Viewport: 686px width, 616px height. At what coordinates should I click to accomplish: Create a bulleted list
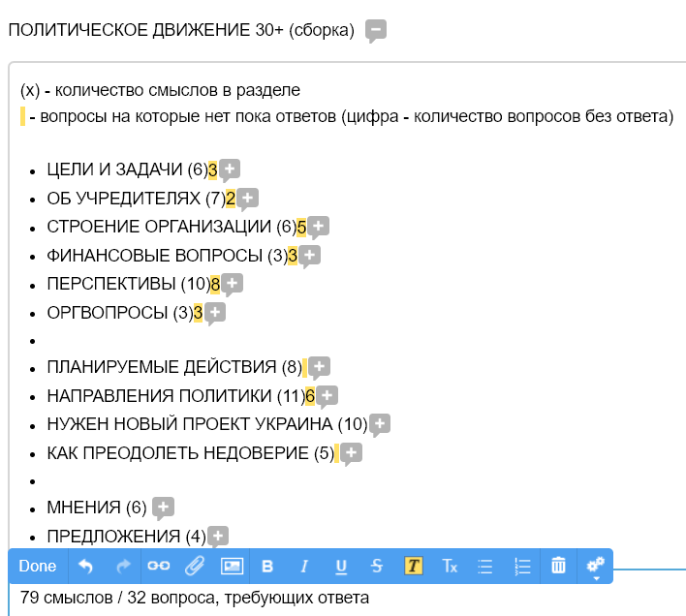[x=486, y=567]
